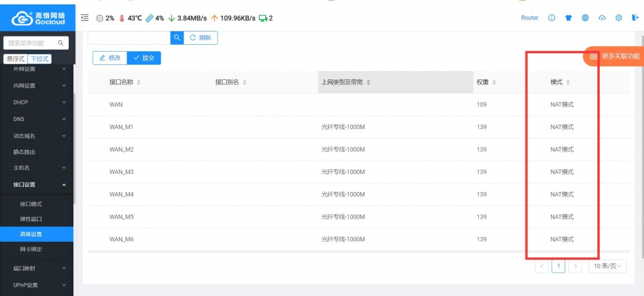Expand the DHCP menu

(x=37, y=102)
